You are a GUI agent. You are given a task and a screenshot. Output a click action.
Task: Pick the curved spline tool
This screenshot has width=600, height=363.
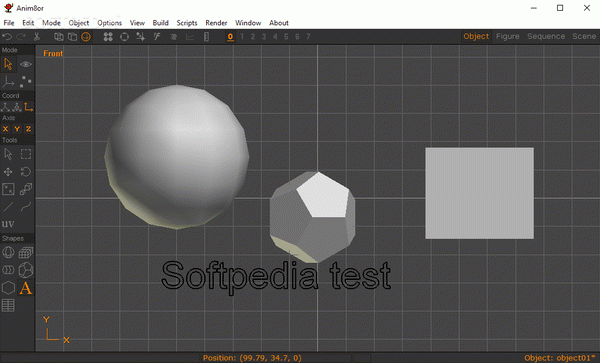coord(26,207)
